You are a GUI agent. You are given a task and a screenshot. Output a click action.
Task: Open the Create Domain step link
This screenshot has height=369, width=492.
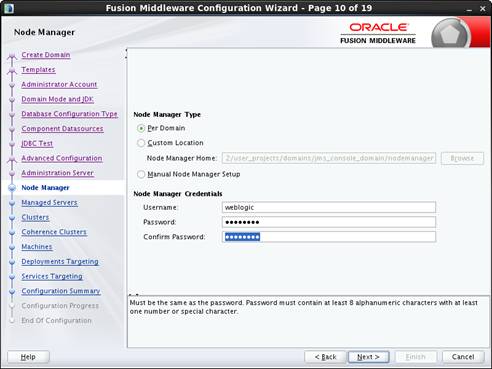pyautogui.click(x=46, y=55)
